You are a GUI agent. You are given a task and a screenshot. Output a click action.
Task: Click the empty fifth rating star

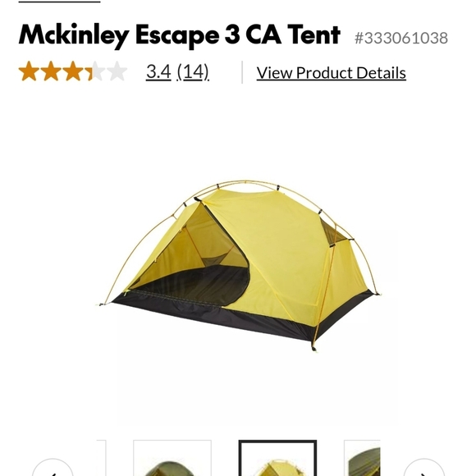click(117, 71)
